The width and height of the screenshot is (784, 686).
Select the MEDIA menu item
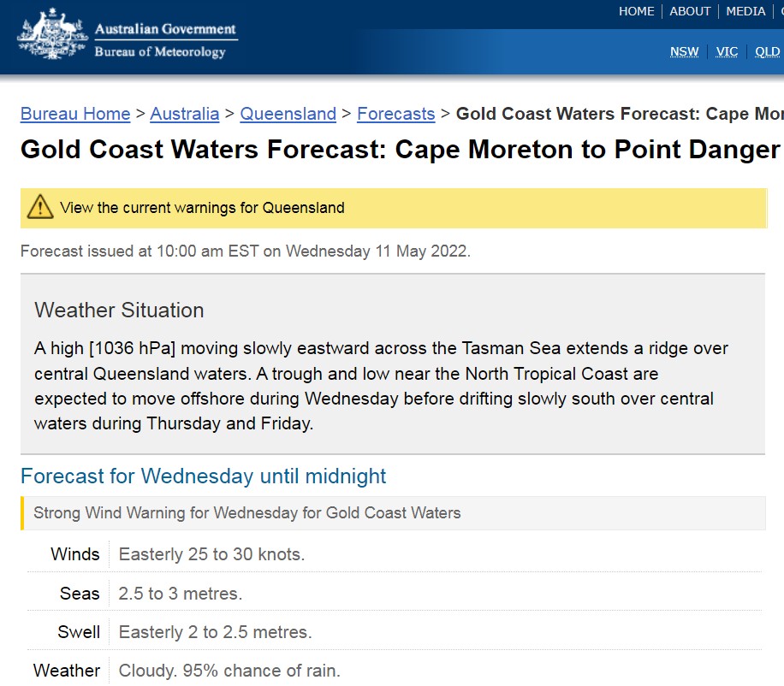click(745, 11)
